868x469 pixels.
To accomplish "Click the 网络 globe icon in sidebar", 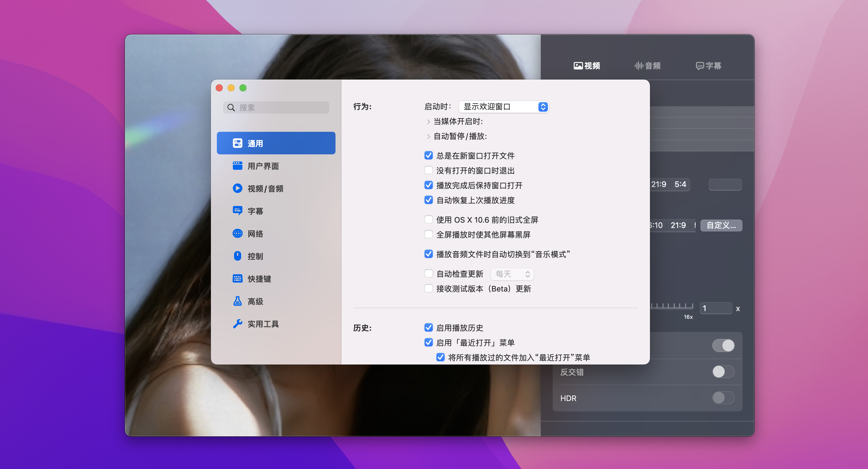I will [238, 233].
